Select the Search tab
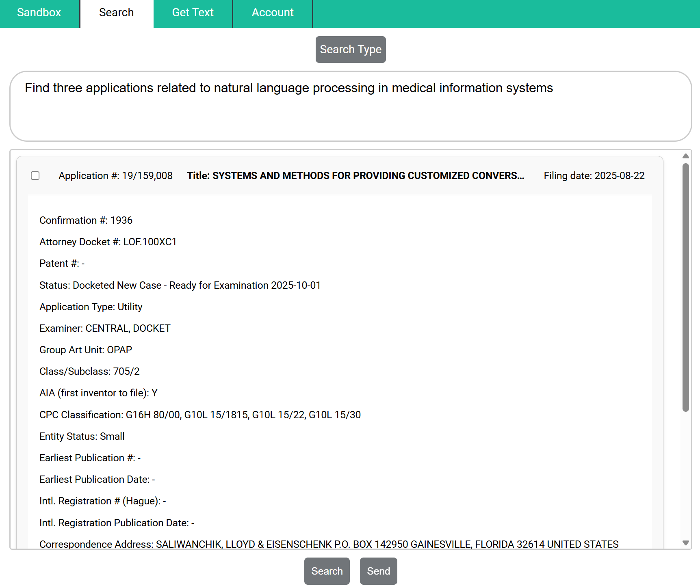The height and width of the screenshot is (588, 700). click(116, 13)
